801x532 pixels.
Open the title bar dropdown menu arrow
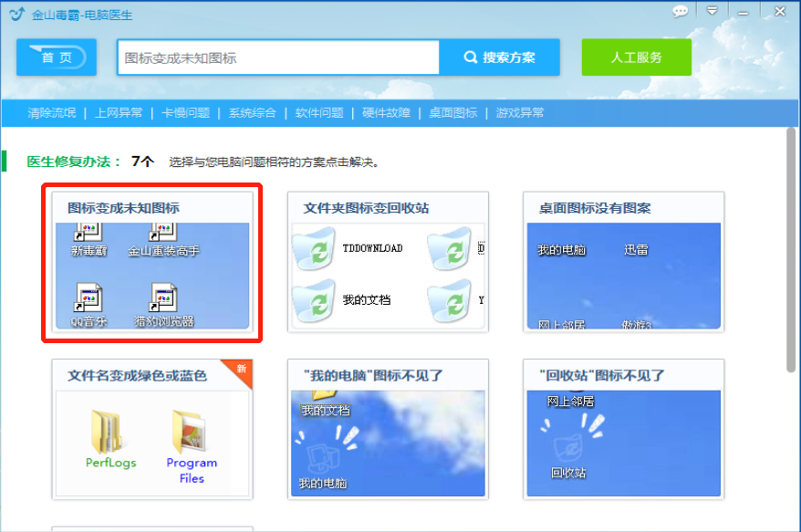[x=712, y=11]
